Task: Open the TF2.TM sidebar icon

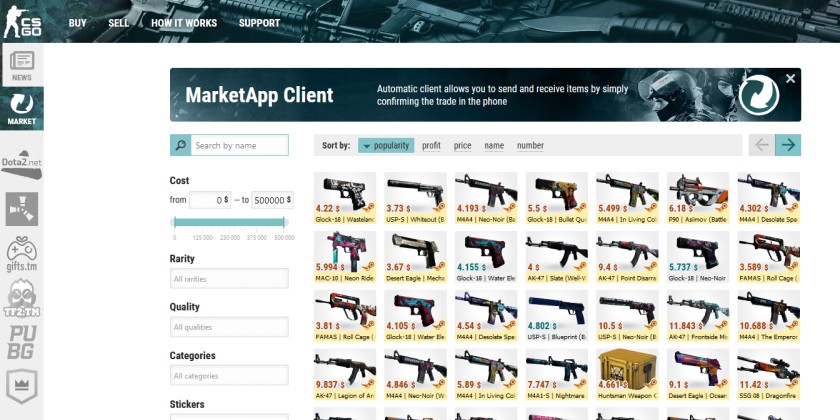Action: click(21, 298)
